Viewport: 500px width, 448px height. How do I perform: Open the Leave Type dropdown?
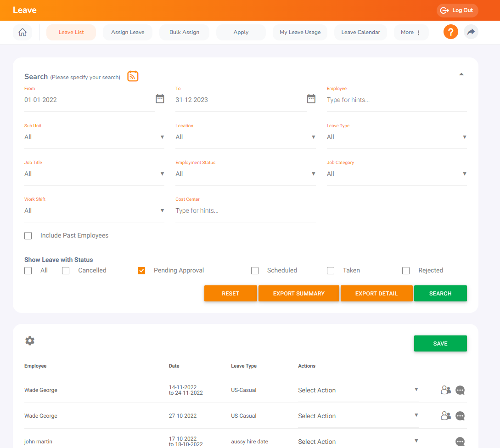pos(397,136)
